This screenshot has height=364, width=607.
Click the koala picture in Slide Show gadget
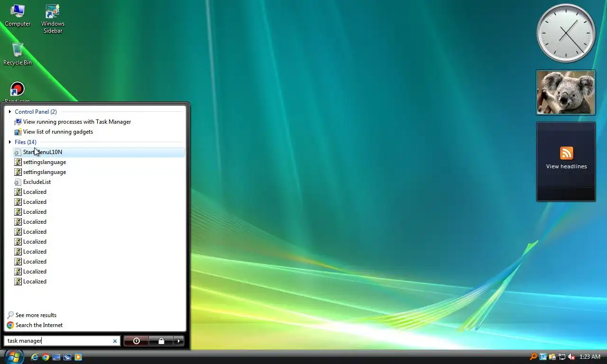[x=566, y=92]
